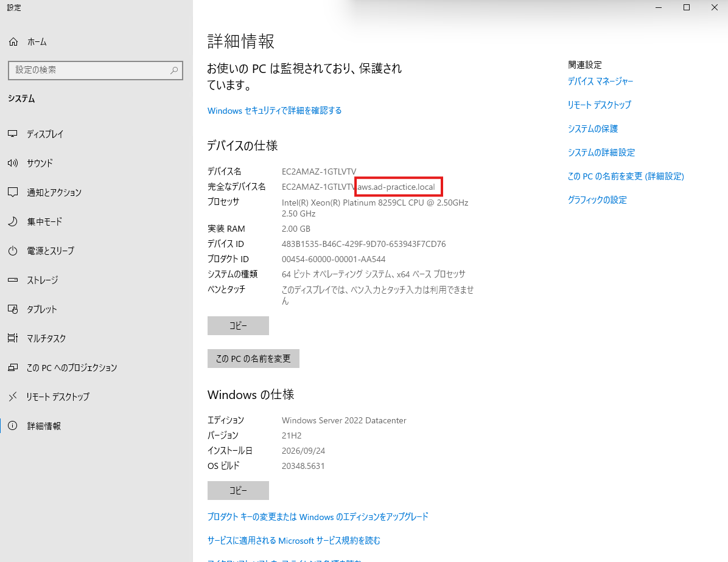The height and width of the screenshot is (562, 728).
Task: Click product ID 00454-60000-00001-AA544
Action: point(334,260)
